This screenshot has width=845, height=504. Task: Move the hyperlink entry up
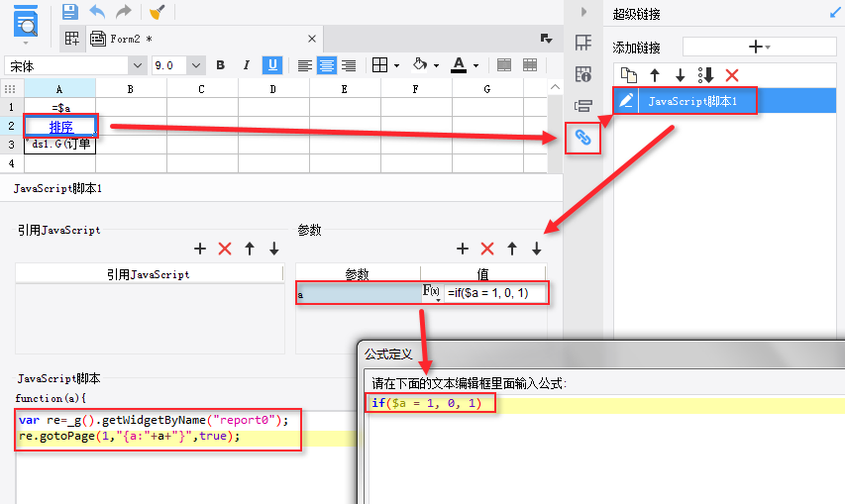coord(654,75)
